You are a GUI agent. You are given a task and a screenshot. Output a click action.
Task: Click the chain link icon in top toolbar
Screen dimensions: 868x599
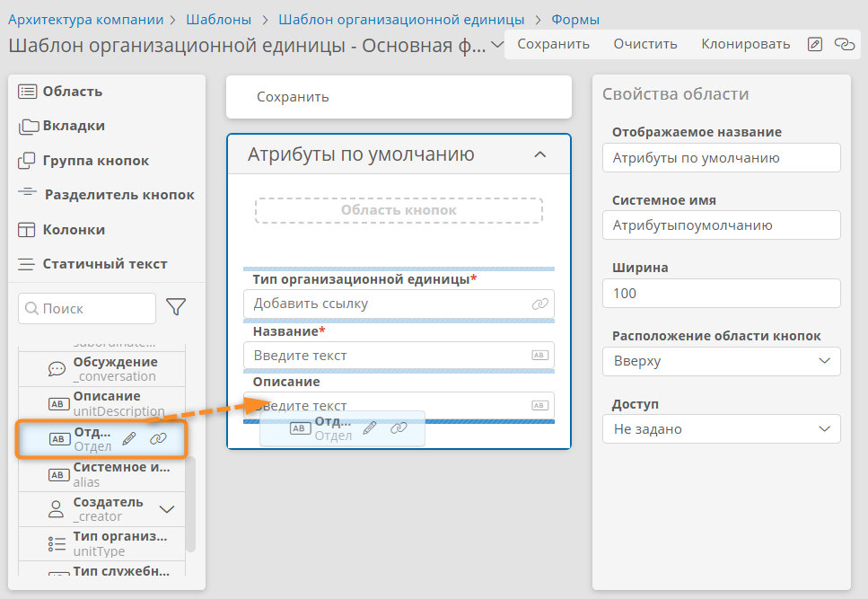pos(845,44)
